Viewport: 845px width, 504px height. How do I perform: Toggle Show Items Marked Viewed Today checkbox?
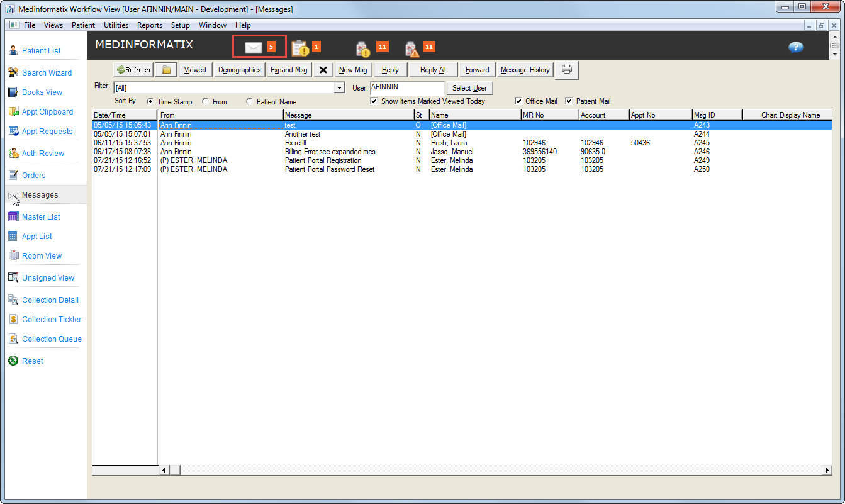click(374, 101)
